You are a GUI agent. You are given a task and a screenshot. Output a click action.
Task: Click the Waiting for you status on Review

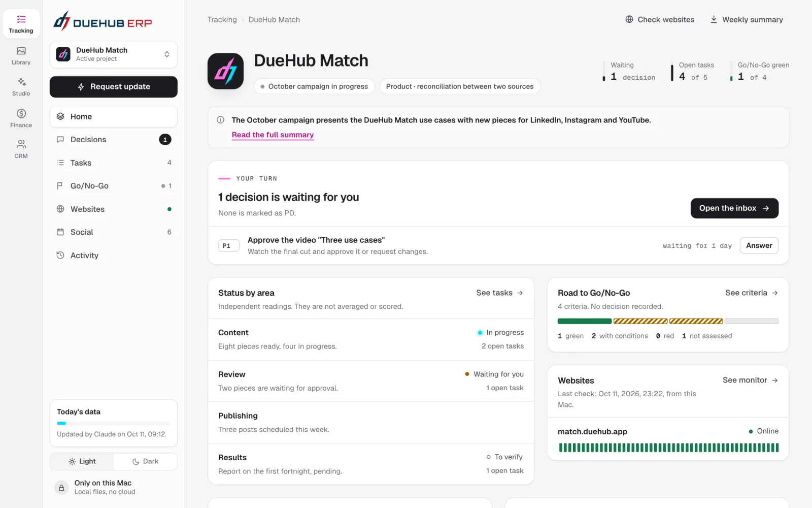click(494, 374)
